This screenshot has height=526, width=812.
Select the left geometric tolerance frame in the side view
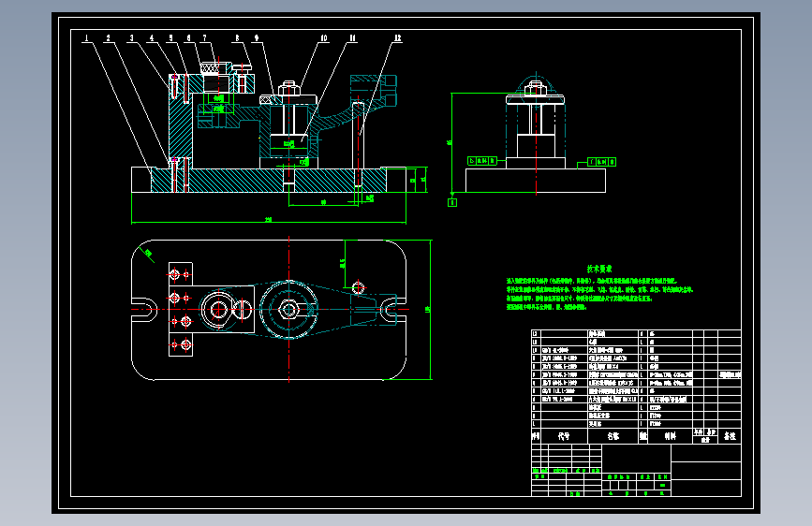coord(482,161)
